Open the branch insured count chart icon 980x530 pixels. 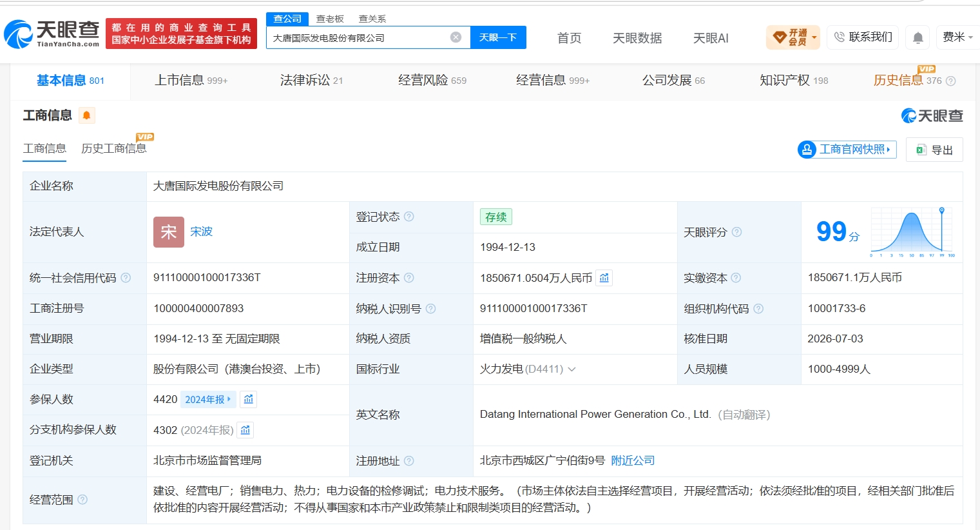pos(245,430)
